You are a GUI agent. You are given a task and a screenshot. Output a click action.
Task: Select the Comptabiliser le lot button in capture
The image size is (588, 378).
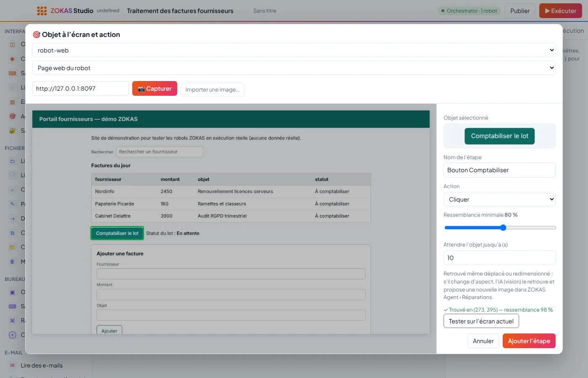pos(117,233)
